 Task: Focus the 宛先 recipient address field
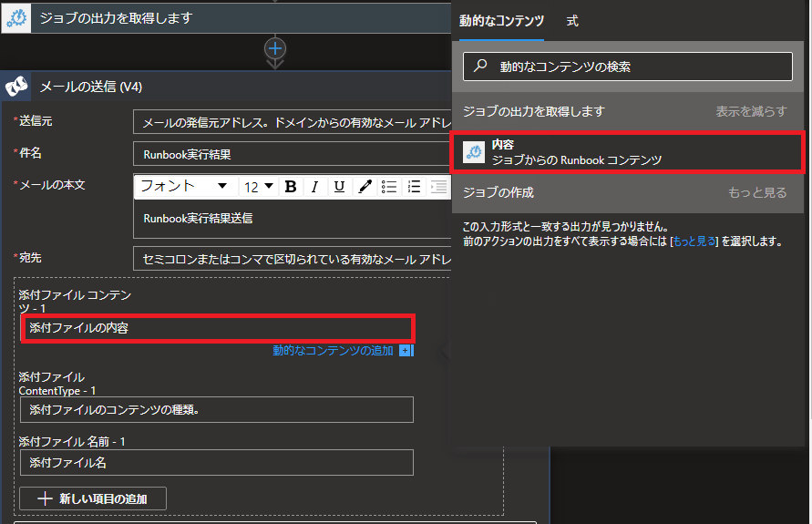coord(292,259)
